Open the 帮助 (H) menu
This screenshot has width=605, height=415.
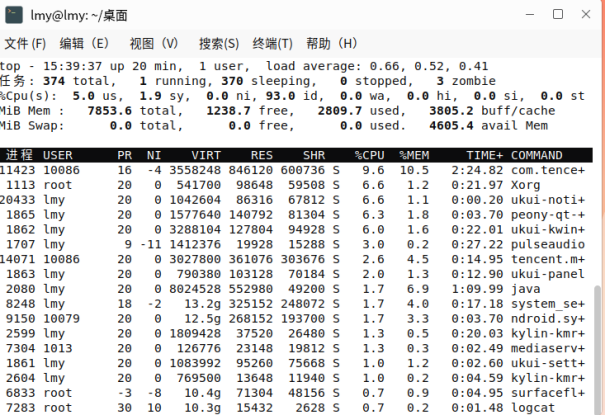[x=331, y=44]
